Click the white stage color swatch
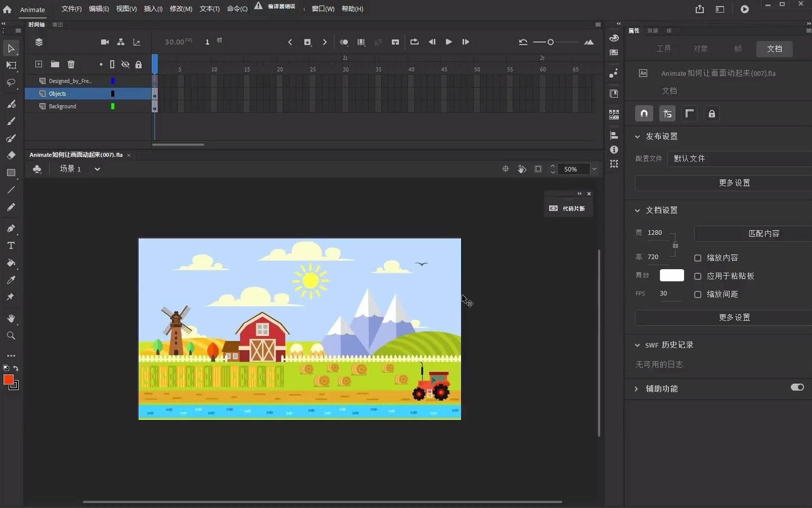This screenshot has height=508, width=812. click(671, 276)
